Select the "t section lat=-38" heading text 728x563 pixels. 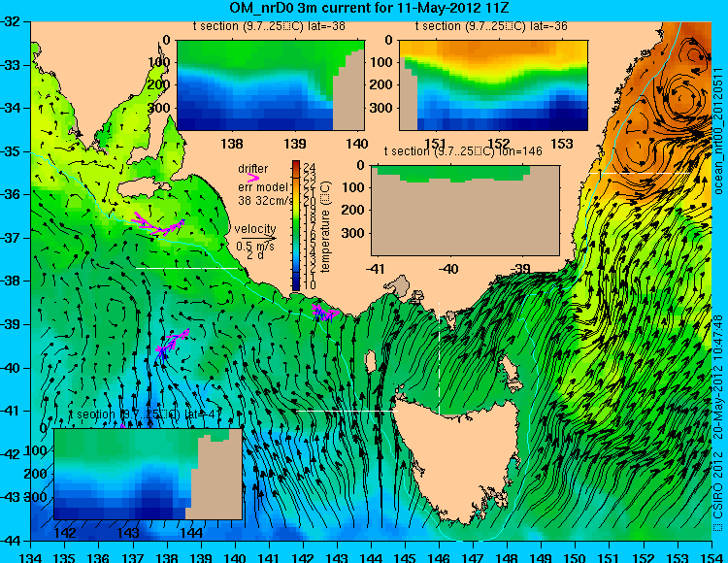(269, 26)
